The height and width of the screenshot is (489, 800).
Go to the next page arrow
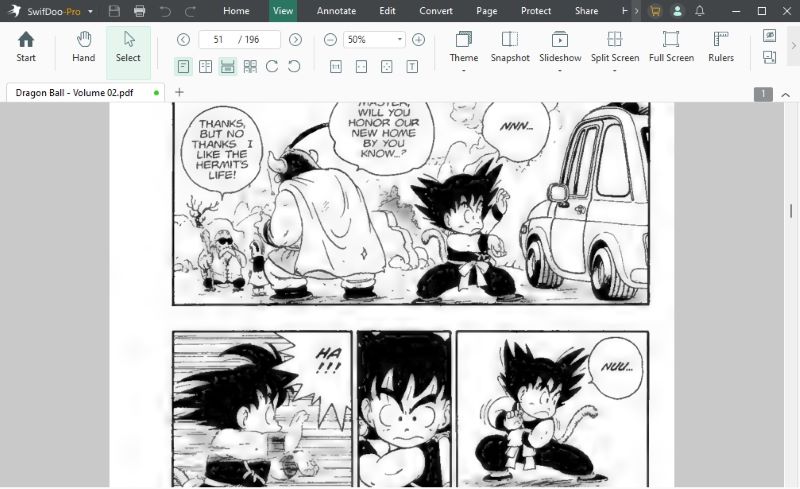pyautogui.click(x=295, y=39)
